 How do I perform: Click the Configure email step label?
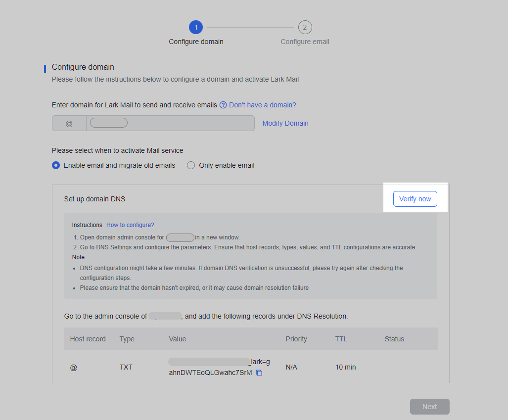click(x=305, y=42)
